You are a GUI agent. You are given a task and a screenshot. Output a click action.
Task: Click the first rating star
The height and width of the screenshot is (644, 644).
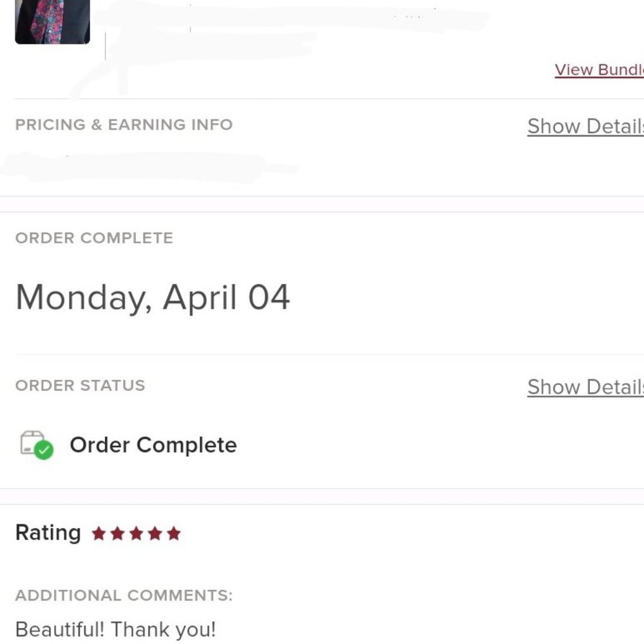(x=99, y=533)
